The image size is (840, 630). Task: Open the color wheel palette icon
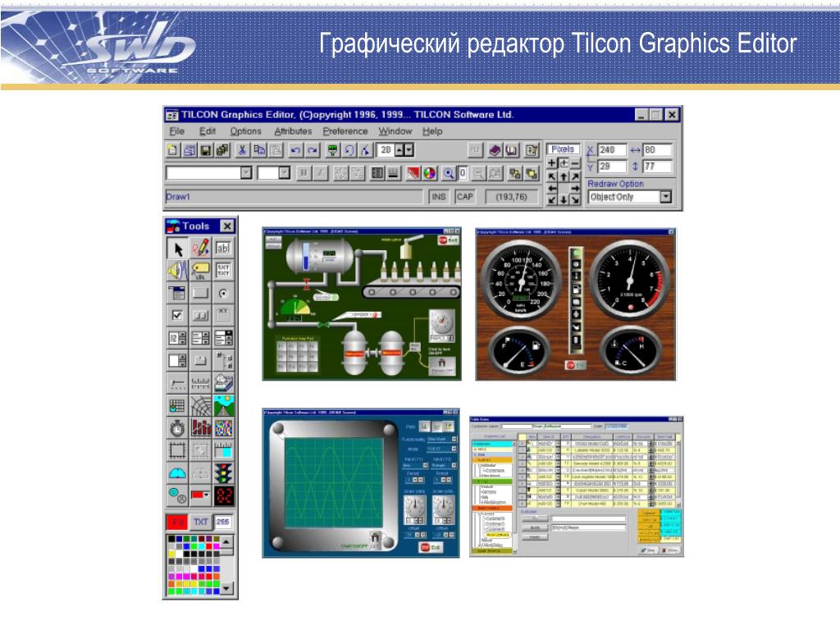tap(429, 173)
